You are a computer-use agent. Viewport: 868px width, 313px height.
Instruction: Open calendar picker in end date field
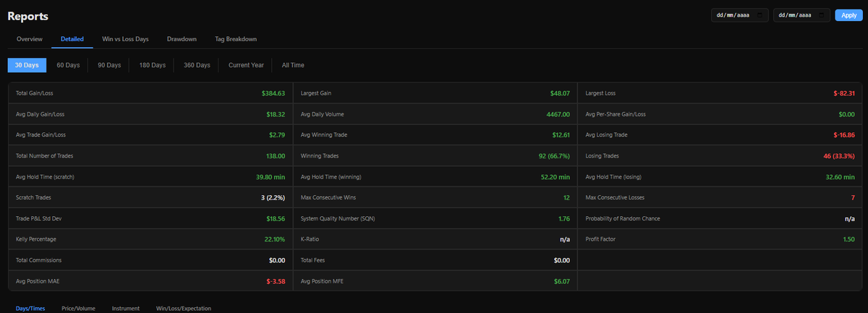coord(822,15)
